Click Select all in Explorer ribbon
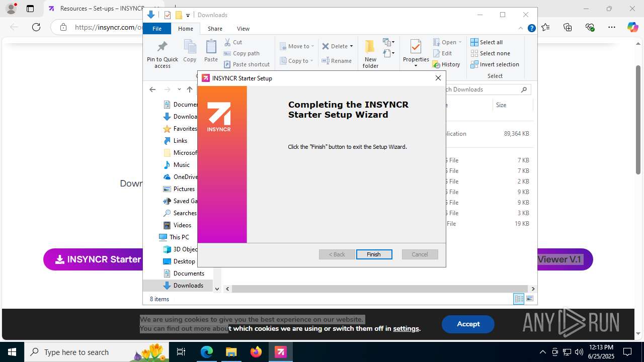Viewport: 644px width, 362px height. (487, 42)
